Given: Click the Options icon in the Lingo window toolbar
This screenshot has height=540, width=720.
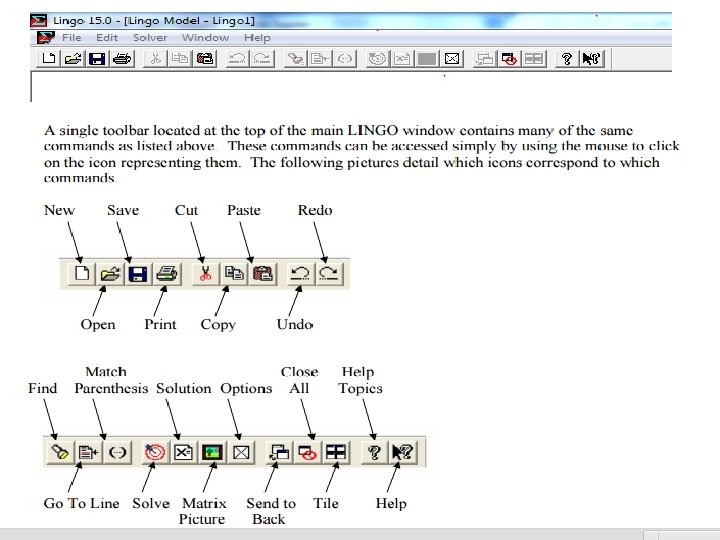Looking at the screenshot, I should pyautogui.click(x=452, y=59).
